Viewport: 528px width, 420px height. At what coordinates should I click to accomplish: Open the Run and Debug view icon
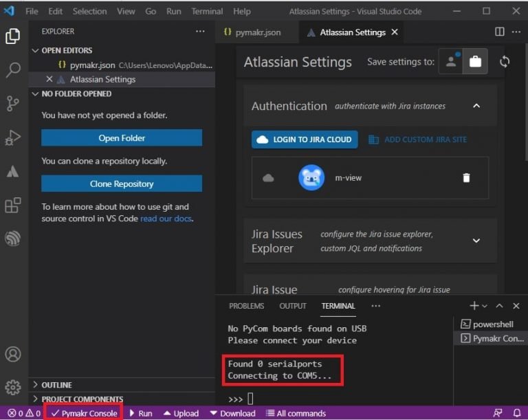(13, 137)
